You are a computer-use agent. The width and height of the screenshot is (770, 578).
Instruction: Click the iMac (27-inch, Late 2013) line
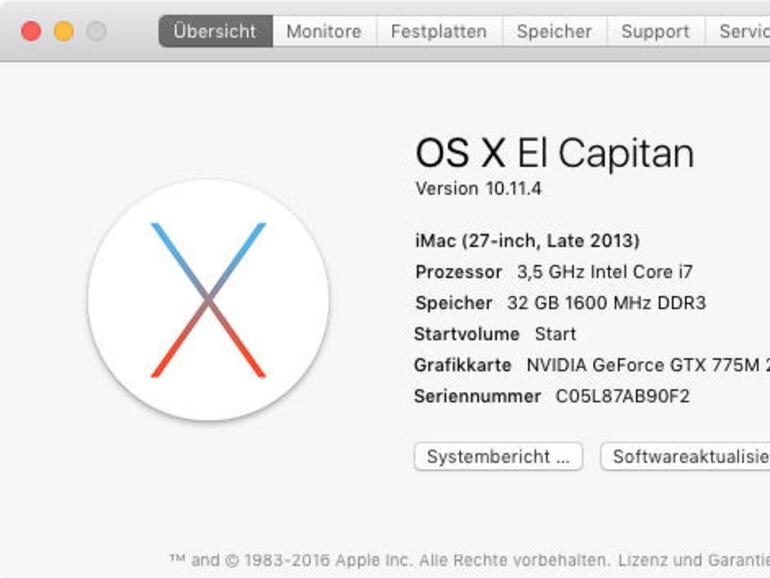(527, 241)
